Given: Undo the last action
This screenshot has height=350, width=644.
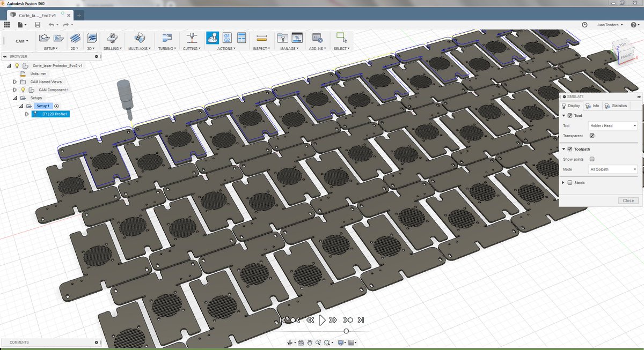Looking at the screenshot, I should (x=51, y=25).
